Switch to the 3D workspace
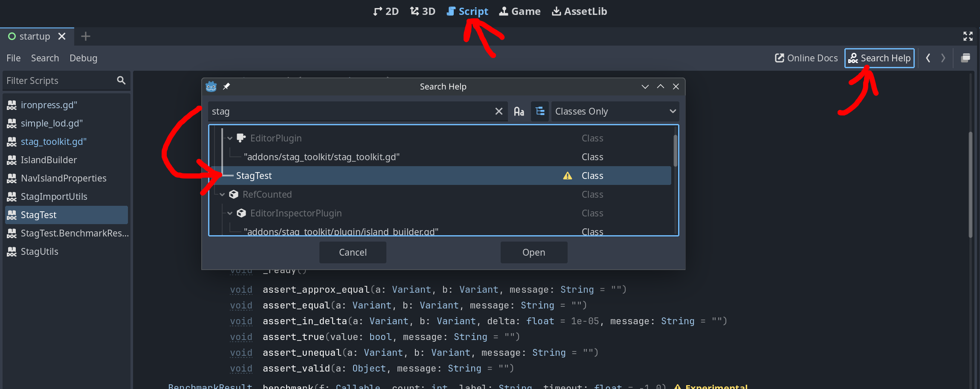 point(423,12)
